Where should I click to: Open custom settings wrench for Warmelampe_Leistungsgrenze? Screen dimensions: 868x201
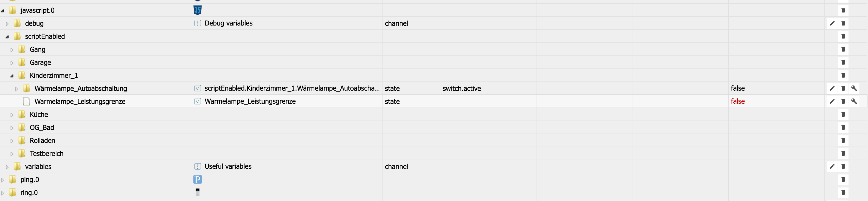click(854, 102)
